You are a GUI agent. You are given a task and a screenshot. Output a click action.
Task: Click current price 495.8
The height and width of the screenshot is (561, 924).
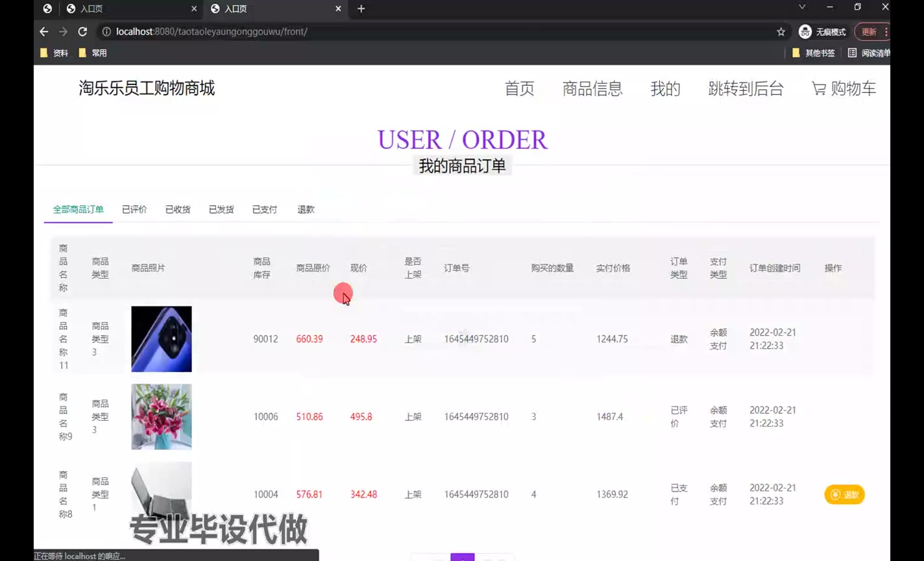tap(361, 417)
